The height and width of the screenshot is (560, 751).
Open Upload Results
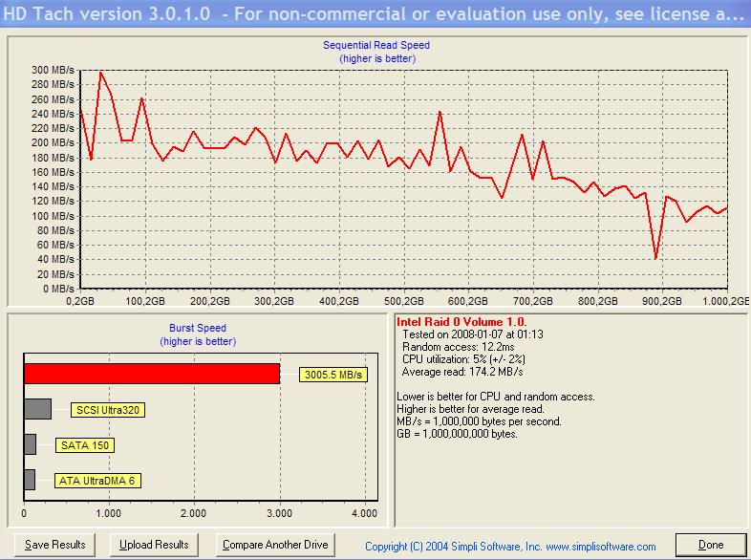click(154, 545)
